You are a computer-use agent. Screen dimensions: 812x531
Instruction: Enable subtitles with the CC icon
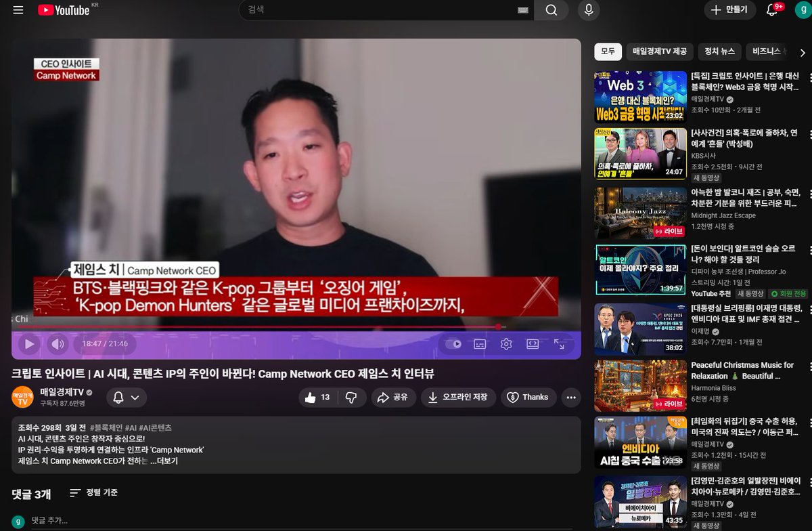(478, 344)
